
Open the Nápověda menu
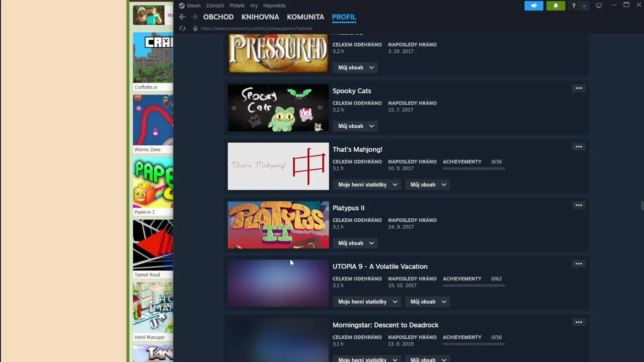274,6
